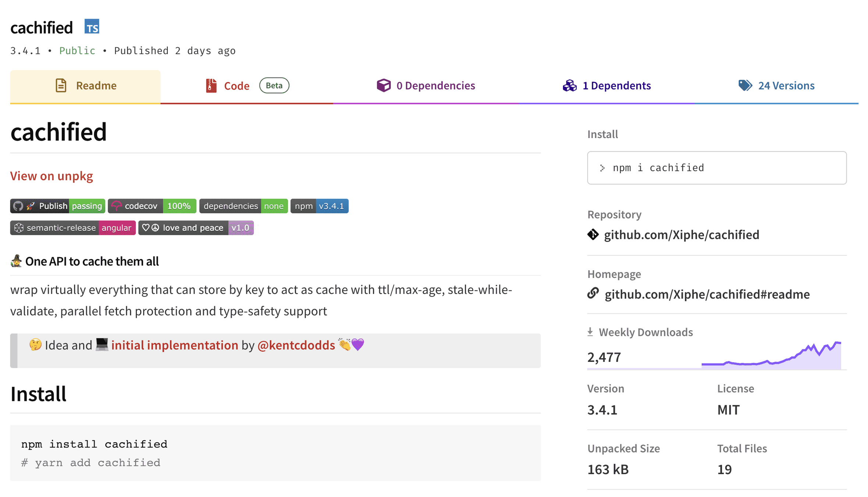Open the 0 Dependencies tab
This screenshot has height=497, width=868.
pos(426,86)
